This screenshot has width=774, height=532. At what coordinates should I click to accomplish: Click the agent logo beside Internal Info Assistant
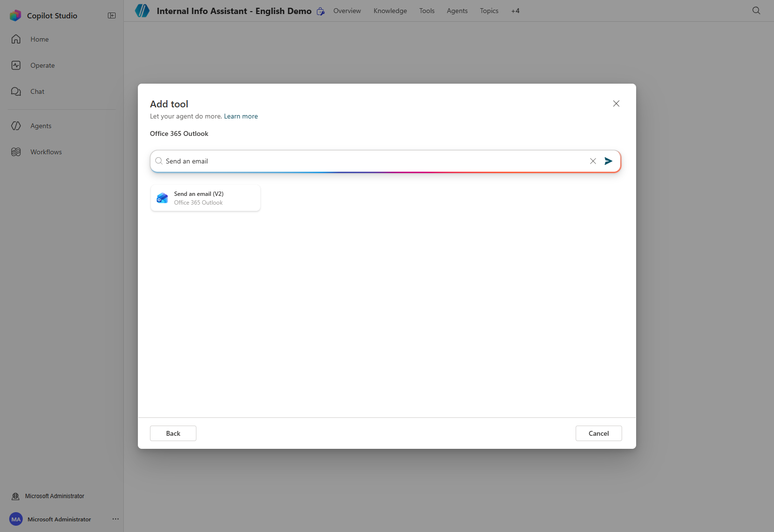coord(142,10)
